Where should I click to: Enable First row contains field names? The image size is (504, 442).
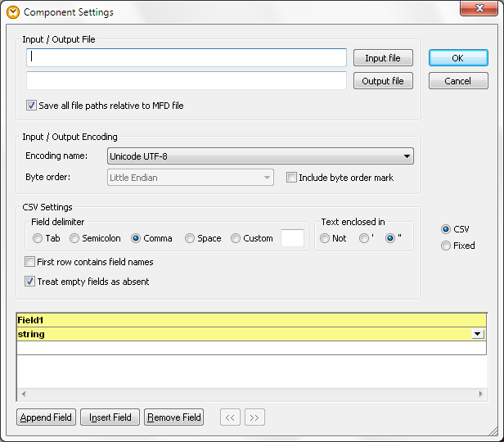click(30, 263)
